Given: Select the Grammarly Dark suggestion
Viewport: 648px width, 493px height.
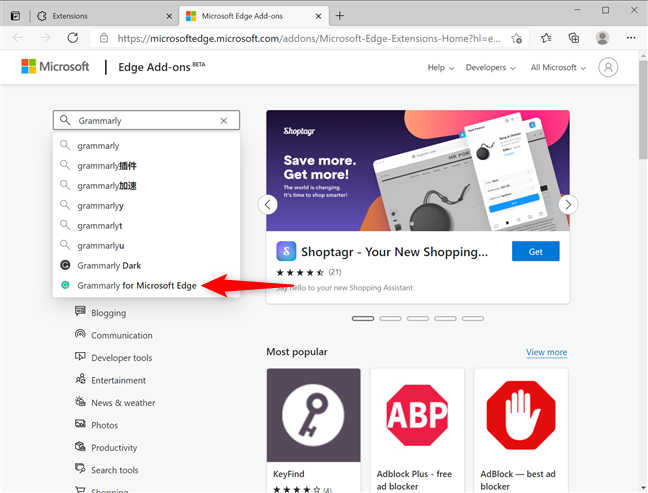Looking at the screenshot, I should [146, 265].
